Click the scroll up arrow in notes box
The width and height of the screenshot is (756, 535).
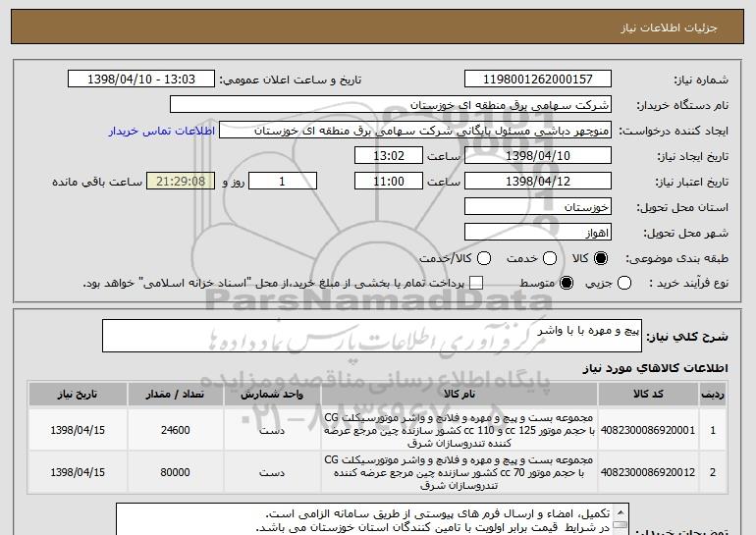[621, 511]
